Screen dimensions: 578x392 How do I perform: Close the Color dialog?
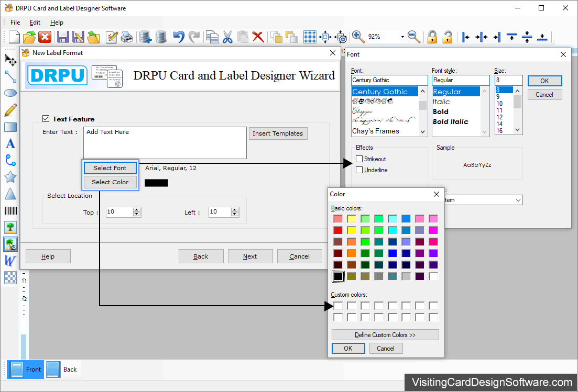(437, 194)
